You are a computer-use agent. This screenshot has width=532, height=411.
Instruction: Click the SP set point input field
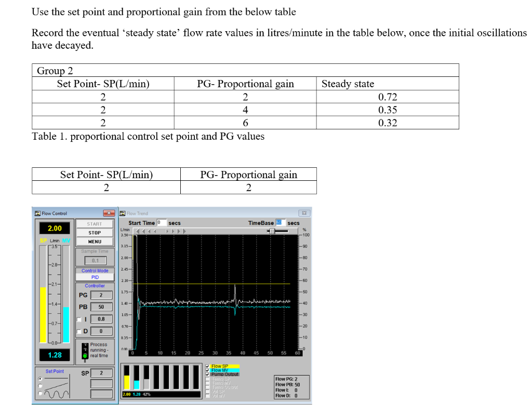(101, 373)
